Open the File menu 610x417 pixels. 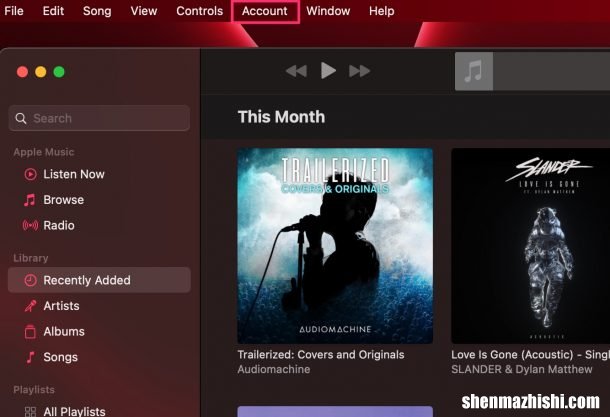14,11
